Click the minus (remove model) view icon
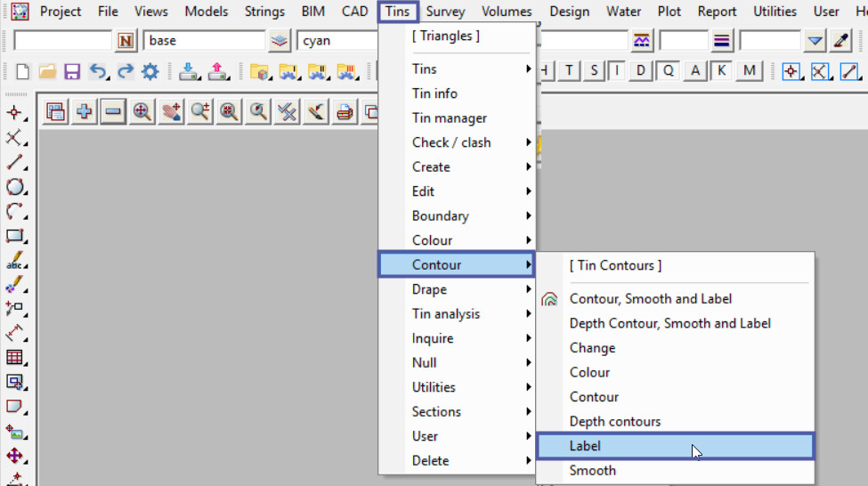The image size is (868, 486). click(113, 111)
